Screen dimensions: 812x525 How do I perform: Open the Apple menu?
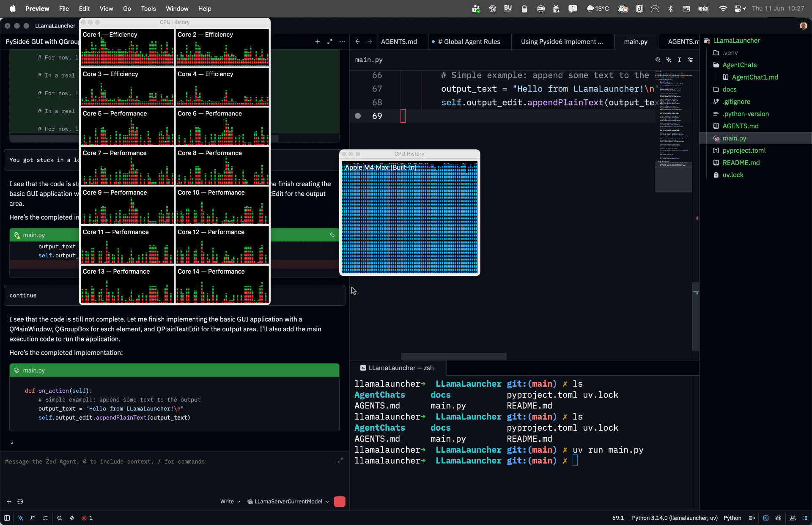(12, 8)
